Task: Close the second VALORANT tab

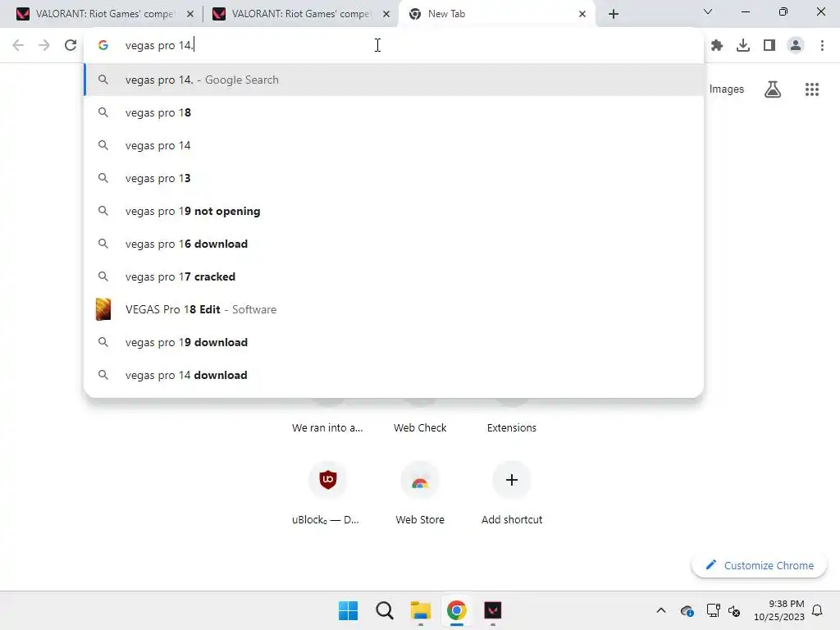Action: [386, 14]
